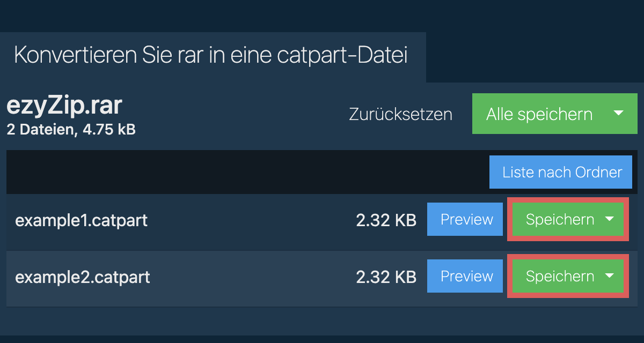Click the Alle speichern button
644x343 pixels.
(539, 114)
